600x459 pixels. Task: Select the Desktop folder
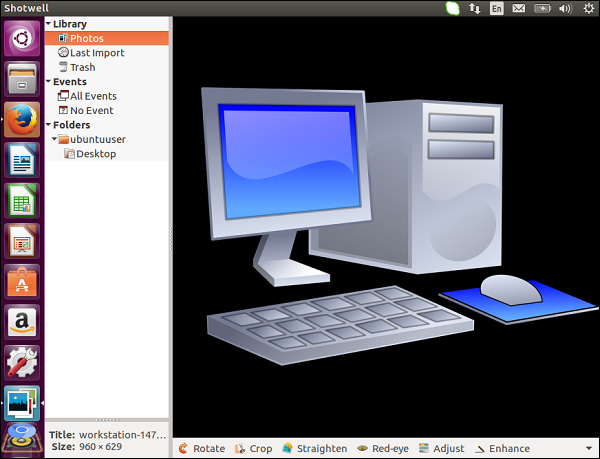click(95, 154)
